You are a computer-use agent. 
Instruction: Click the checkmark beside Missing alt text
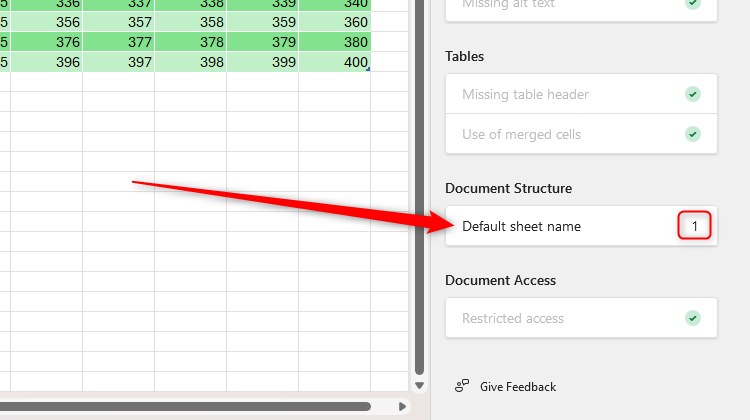pos(692,4)
